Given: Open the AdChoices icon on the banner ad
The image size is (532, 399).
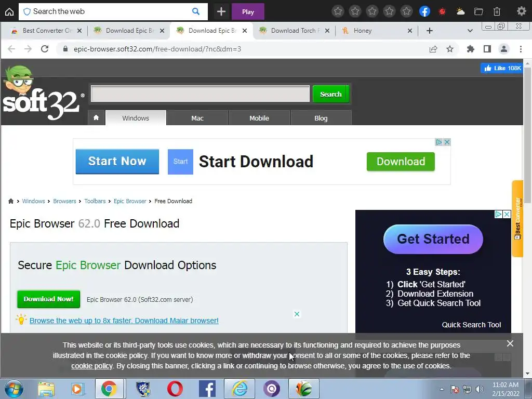Looking at the screenshot, I should click(x=438, y=142).
